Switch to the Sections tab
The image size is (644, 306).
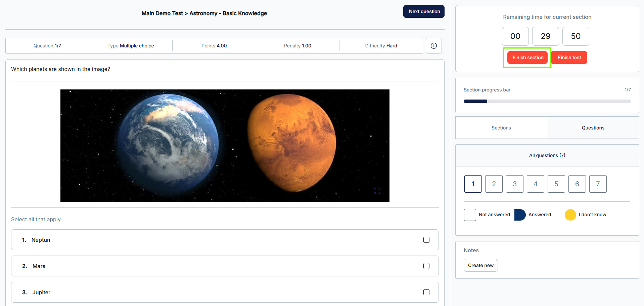(501, 128)
